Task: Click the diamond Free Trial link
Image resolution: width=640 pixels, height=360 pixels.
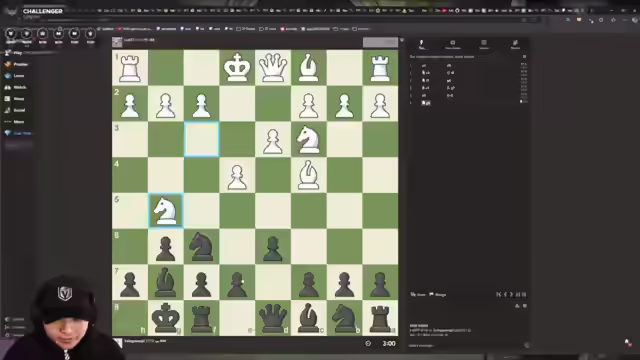Action: (18, 133)
